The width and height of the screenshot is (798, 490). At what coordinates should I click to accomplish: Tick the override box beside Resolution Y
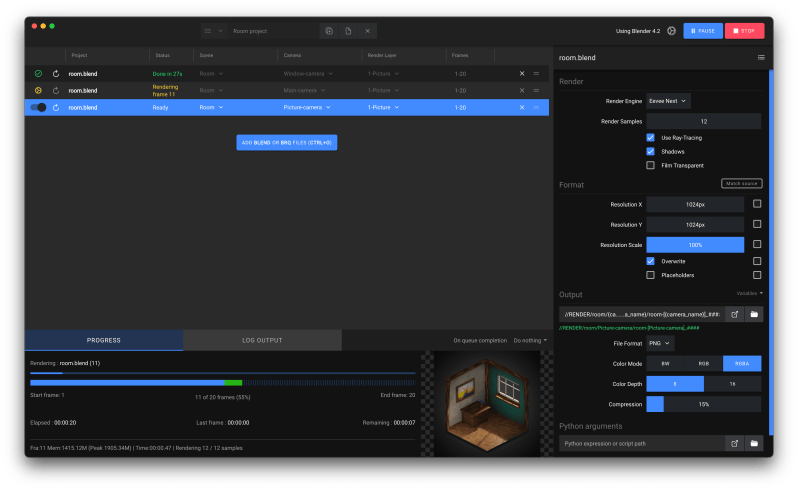(x=757, y=224)
